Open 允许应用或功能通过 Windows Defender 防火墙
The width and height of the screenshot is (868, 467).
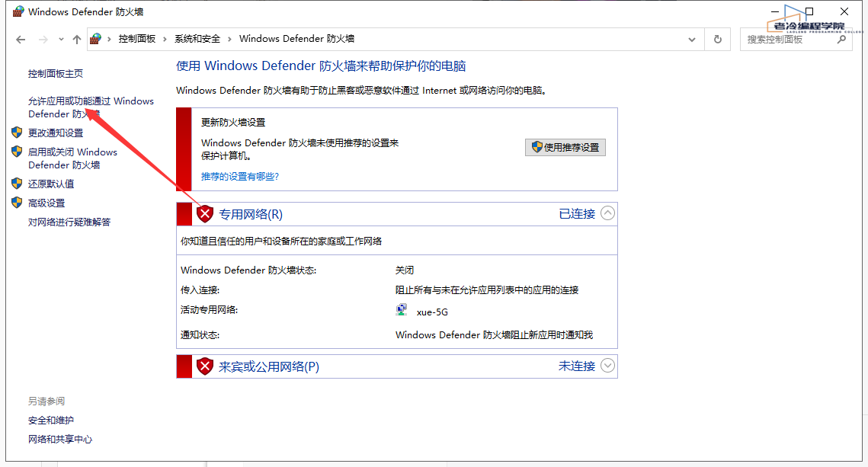pyautogui.click(x=91, y=107)
